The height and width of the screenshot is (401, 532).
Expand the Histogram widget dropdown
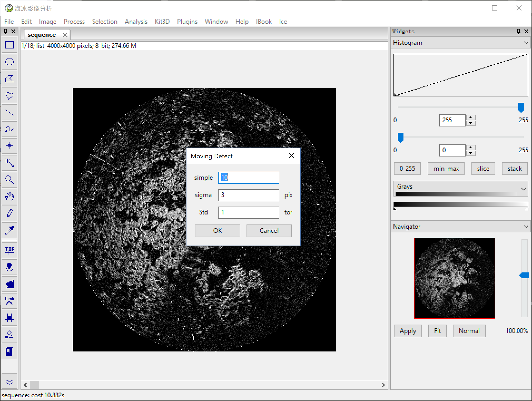pos(526,43)
